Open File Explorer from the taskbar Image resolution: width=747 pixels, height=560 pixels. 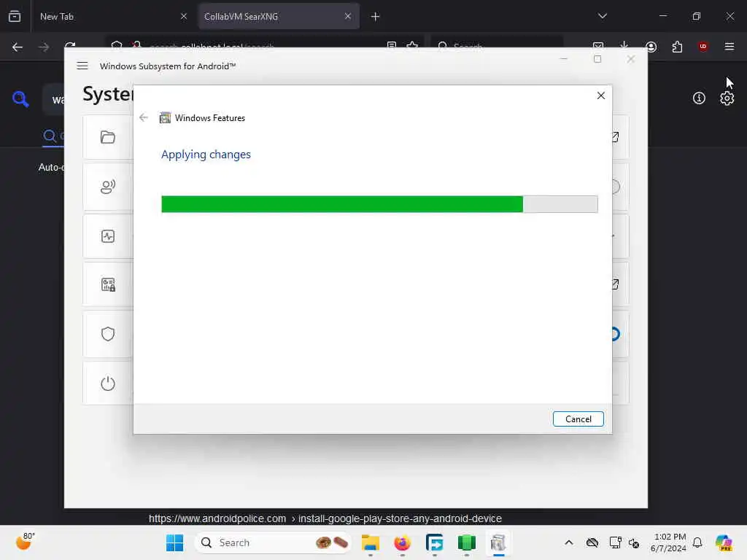coord(370,542)
